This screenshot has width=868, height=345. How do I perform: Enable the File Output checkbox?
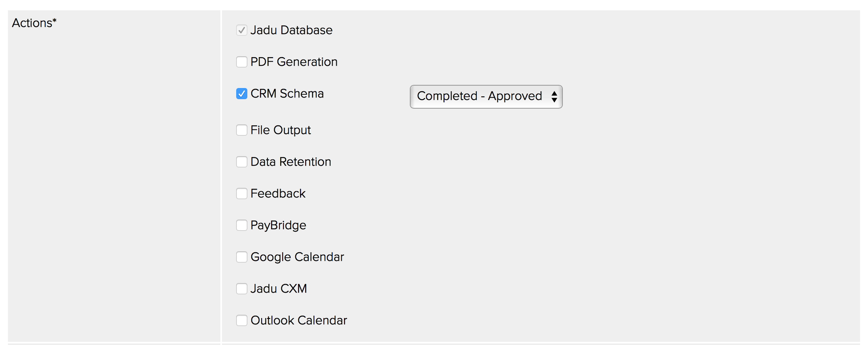point(242,130)
